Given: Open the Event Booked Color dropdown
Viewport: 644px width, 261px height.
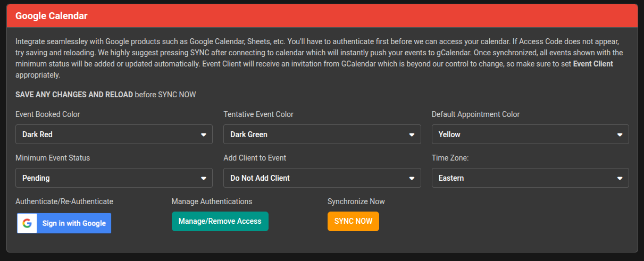Looking at the screenshot, I should 114,134.
